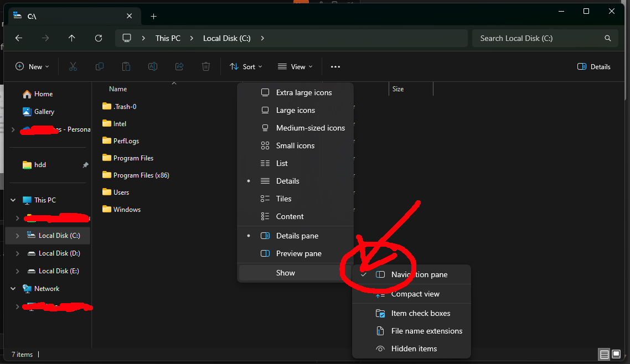Select the .Trash-0 folder

point(120,106)
